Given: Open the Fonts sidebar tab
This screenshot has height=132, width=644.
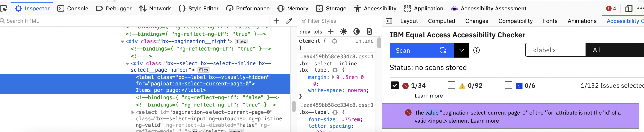Looking at the screenshot, I should (x=550, y=21).
